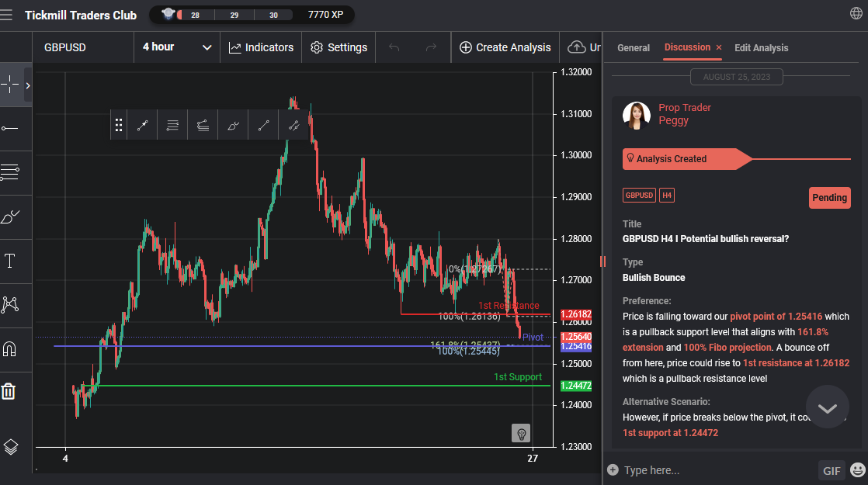Select trend line tool in floating toolbar
Viewport: 868px width, 485px height.
(x=142, y=125)
